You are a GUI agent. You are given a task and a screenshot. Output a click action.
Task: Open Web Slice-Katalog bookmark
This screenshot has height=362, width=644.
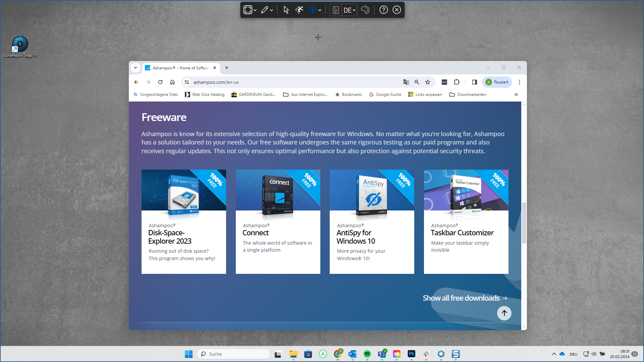(205, 95)
